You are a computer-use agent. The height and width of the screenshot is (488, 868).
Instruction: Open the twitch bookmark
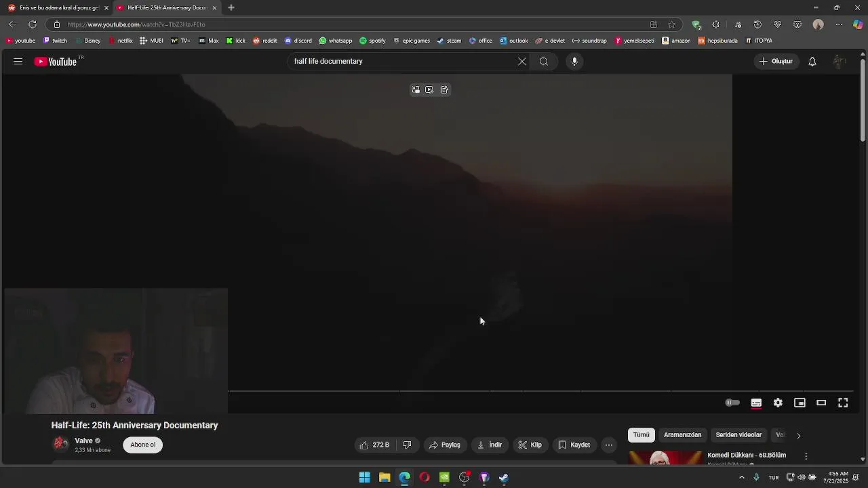[55, 41]
